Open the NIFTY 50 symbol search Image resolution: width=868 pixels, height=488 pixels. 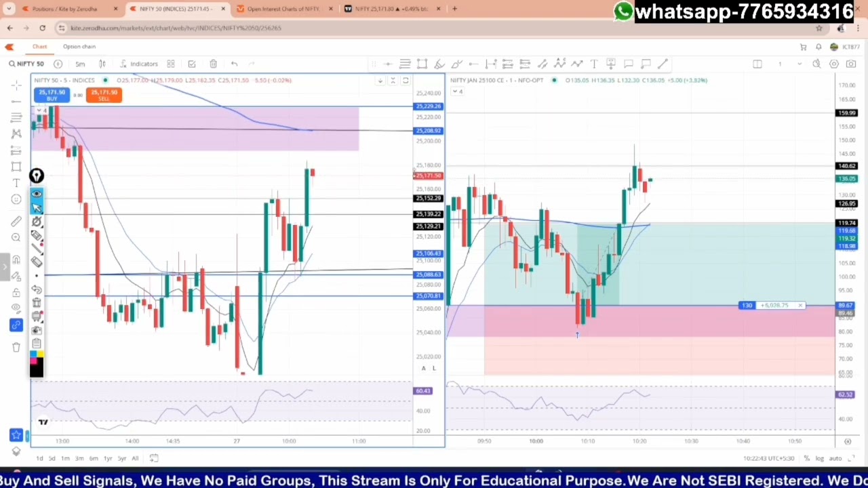pos(27,64)
